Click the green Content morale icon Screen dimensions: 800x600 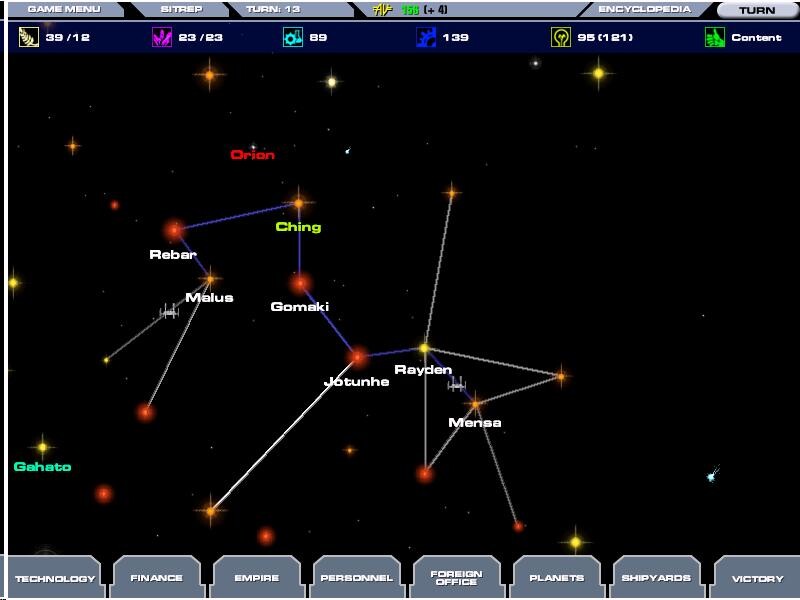coord(714,38)
